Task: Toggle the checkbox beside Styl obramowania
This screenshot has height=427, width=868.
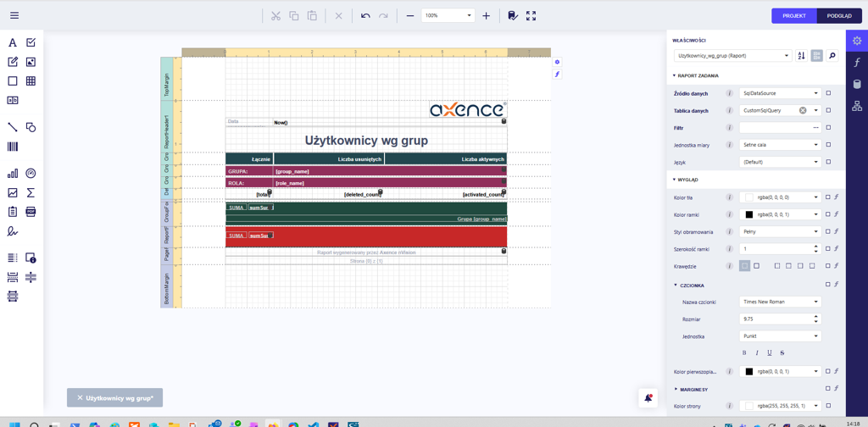Action: tap(828, 231)
